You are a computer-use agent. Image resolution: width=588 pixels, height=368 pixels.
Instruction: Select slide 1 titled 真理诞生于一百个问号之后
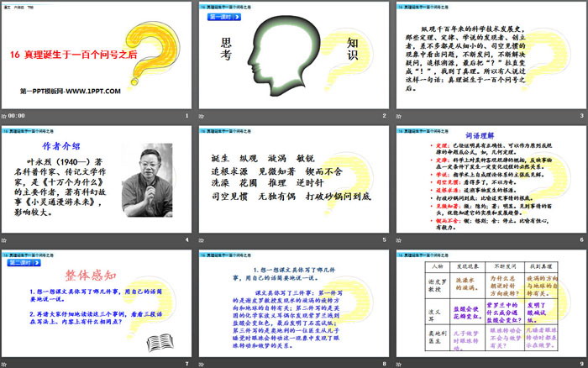point(97,55)
